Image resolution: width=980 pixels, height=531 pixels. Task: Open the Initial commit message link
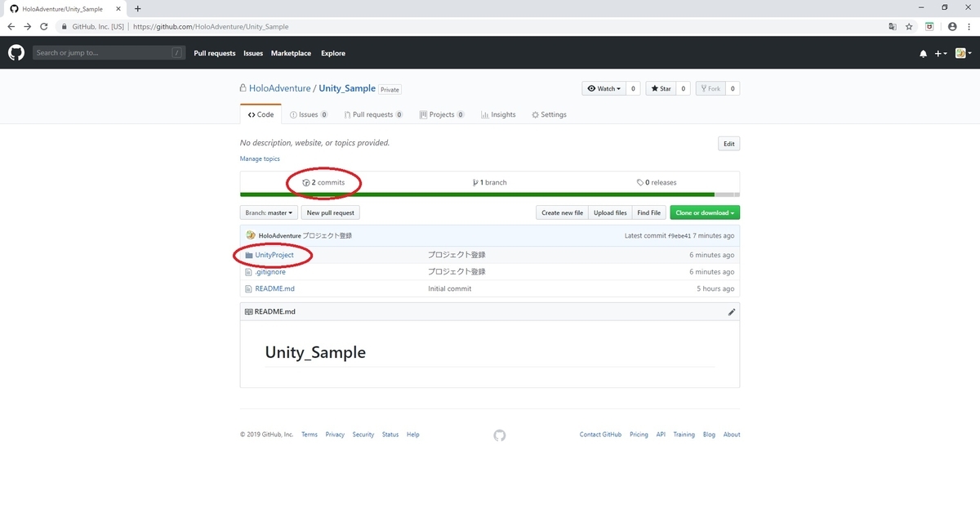[x=449, y=288]
